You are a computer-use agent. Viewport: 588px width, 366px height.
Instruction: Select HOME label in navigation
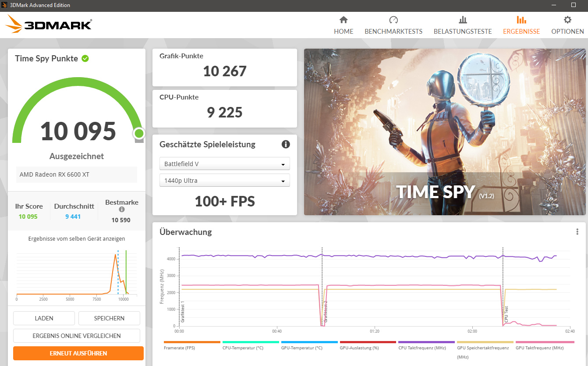[x=344, y=32]
